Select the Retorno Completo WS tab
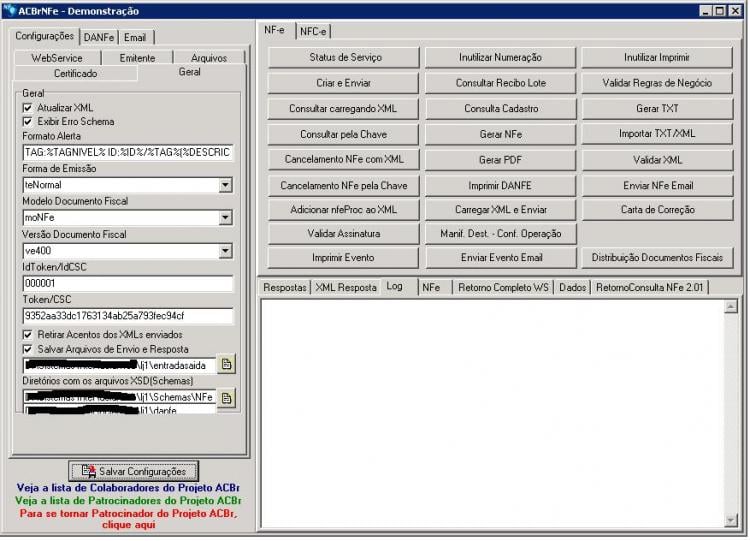 click(x=503, y=287)
